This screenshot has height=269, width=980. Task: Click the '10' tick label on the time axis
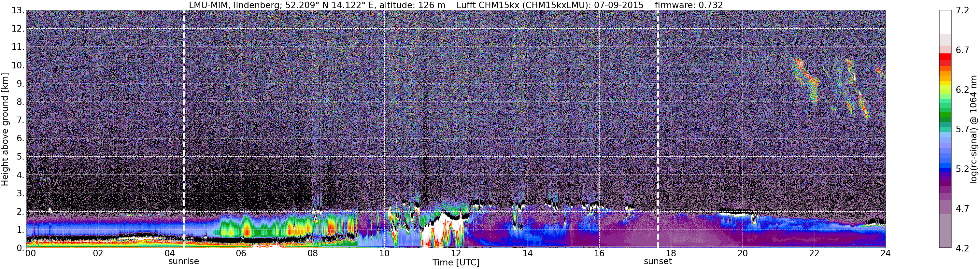(x=384, y=253)
